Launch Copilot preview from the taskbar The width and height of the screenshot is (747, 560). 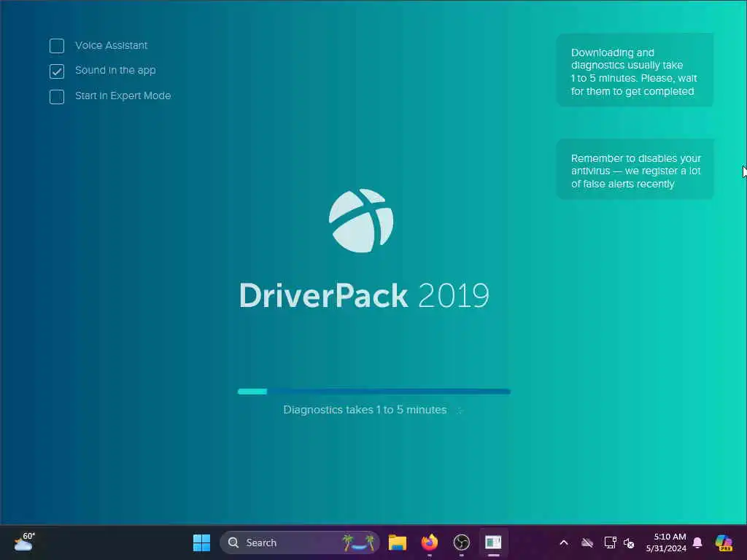[x=724, y=542]
